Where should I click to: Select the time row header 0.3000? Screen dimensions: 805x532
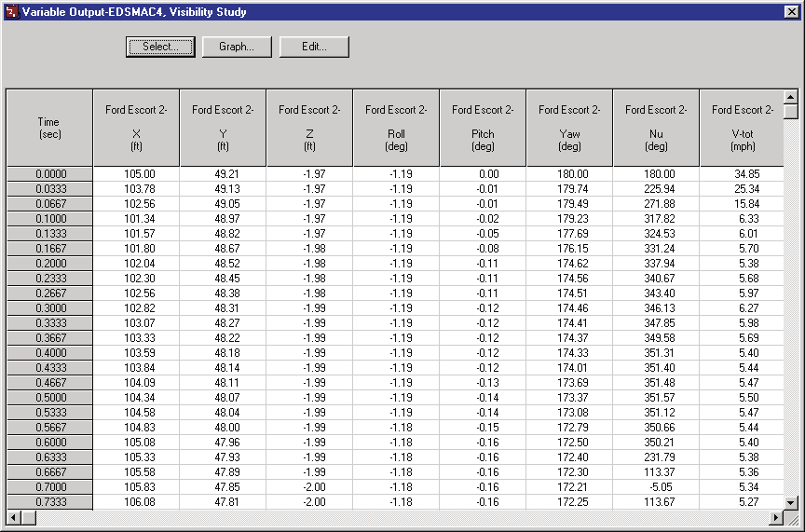(x=49, y=308)
